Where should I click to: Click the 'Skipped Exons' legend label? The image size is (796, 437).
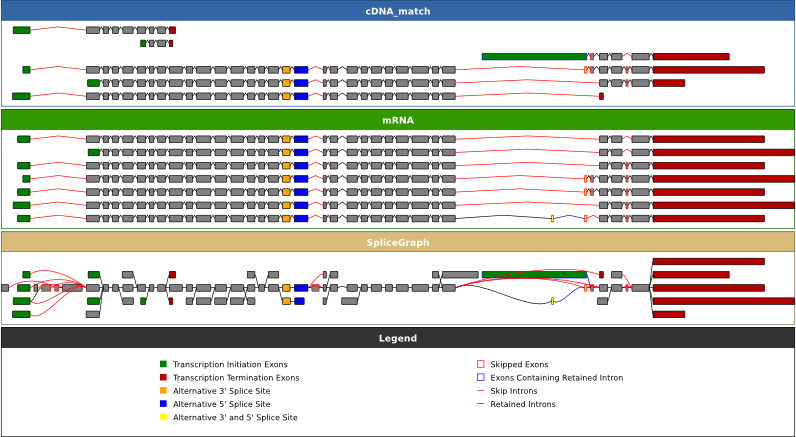pos(518,365)
